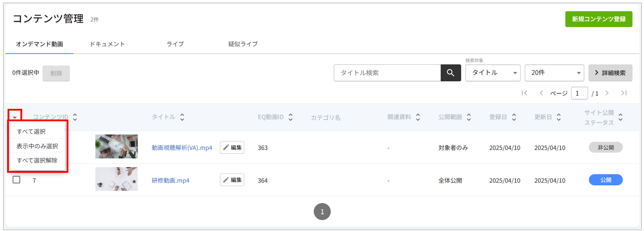
Task: Sort by EQ動画ID column arrows
Action: [x=290, y=117]
